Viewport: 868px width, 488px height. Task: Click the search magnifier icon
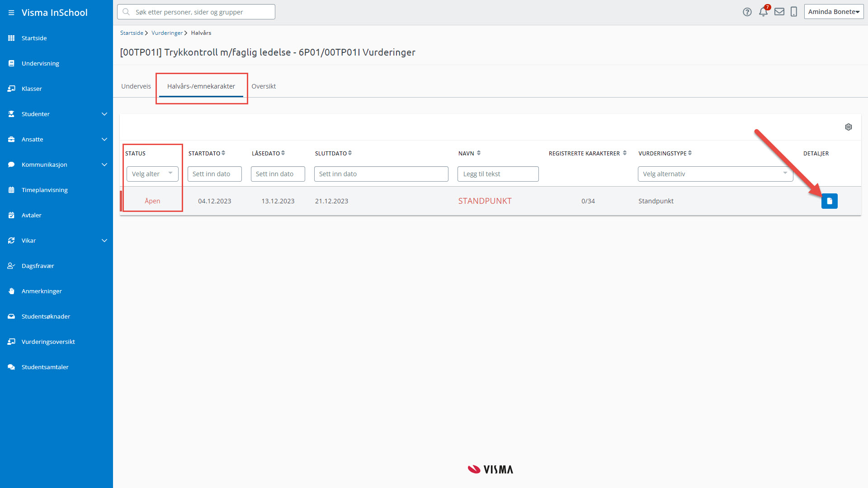click(126, 12)
